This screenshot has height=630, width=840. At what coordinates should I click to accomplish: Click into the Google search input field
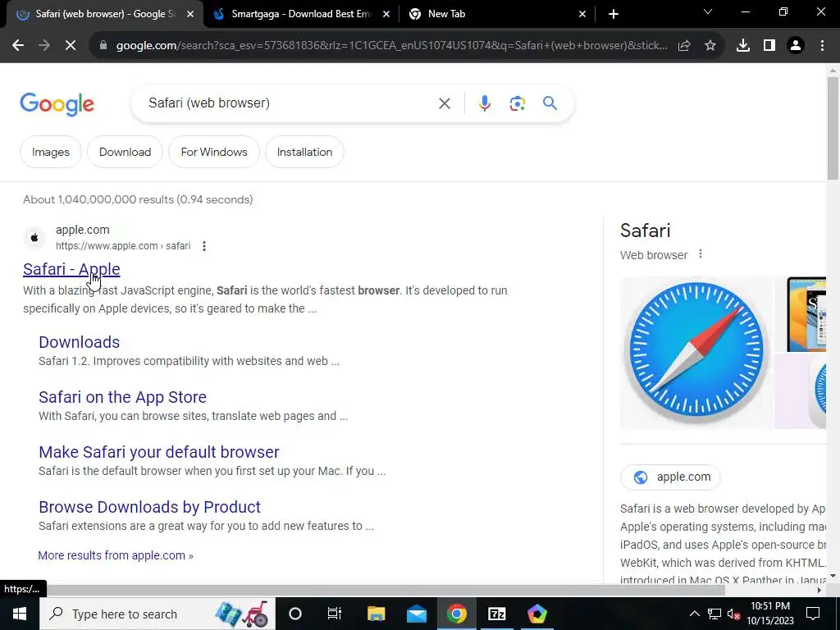(286, 103)
